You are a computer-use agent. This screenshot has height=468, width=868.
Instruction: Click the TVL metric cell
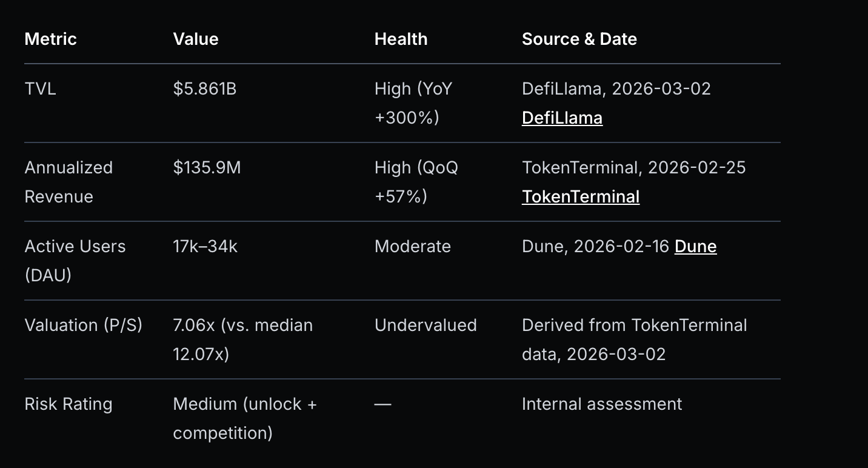pos(40,89)
